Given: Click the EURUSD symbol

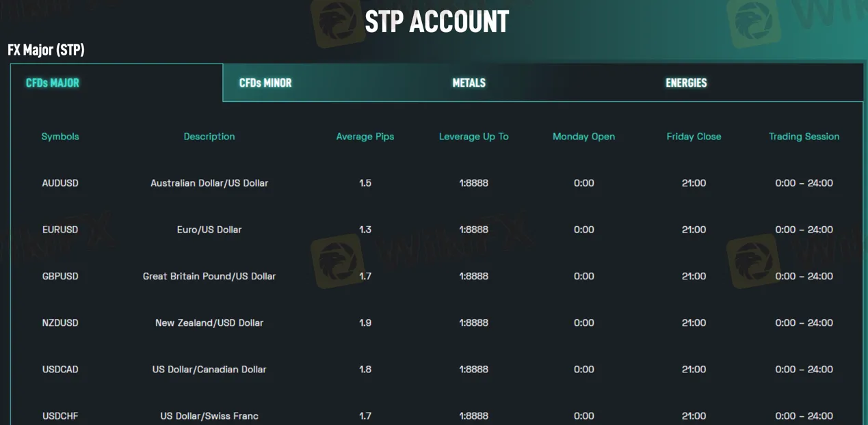Looking at the screenshot, I should (x=60, y=230).
